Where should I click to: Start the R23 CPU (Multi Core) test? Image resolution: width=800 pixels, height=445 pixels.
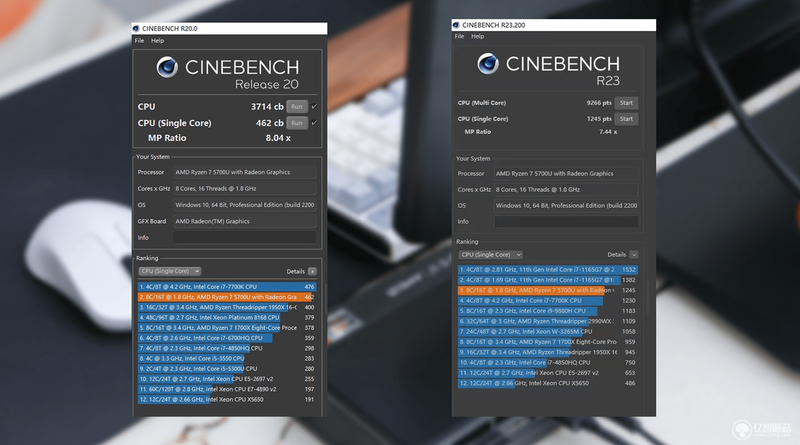click(x=626, y=103)
